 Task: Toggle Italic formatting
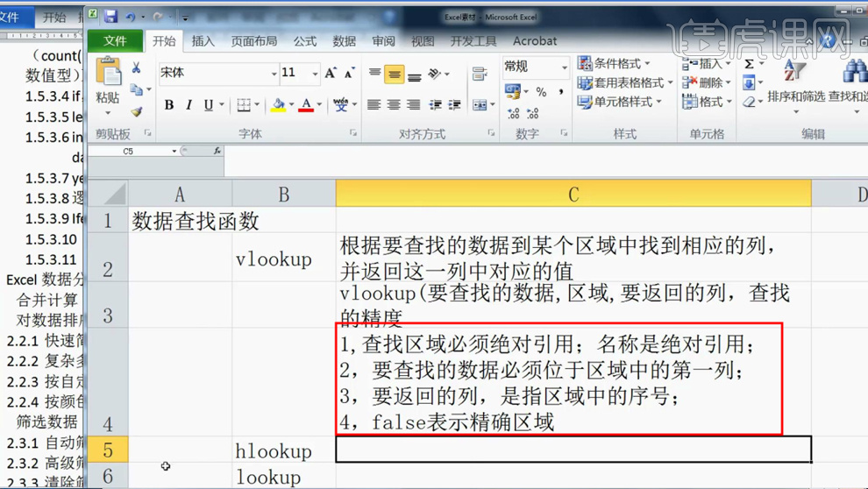point(189,104)
